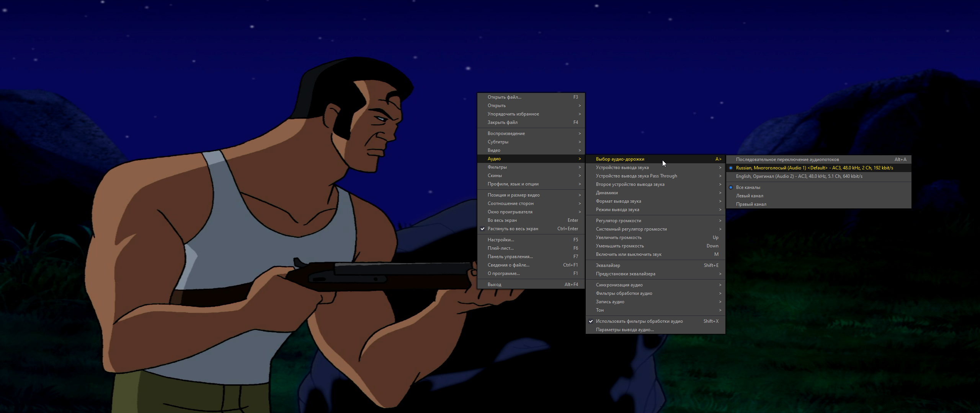Screen dimensions: 980x413
Task: Expand 'Предустановки эквалайзера' submenu
Action: [x=655, y=274]
